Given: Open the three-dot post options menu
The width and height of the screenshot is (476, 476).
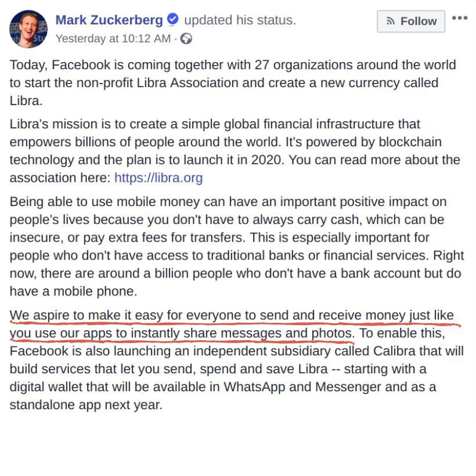Looking at the screenshot, I should pos(460,18).
